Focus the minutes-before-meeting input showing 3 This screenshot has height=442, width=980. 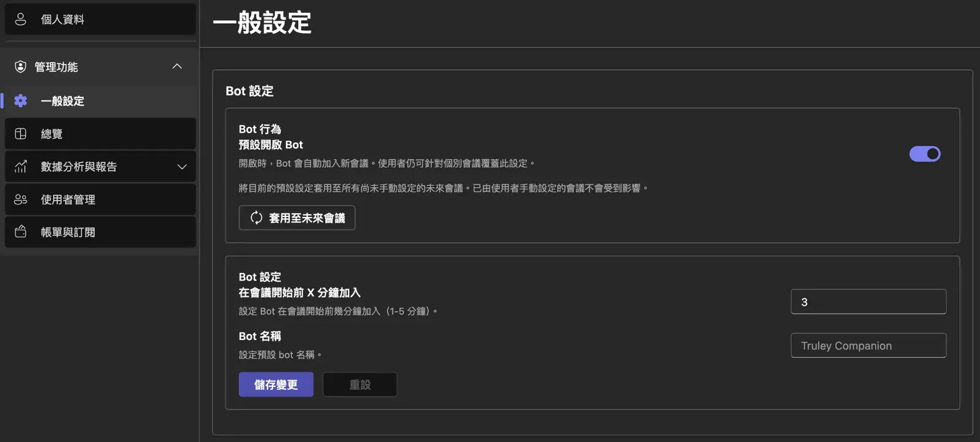pos(869,302)
